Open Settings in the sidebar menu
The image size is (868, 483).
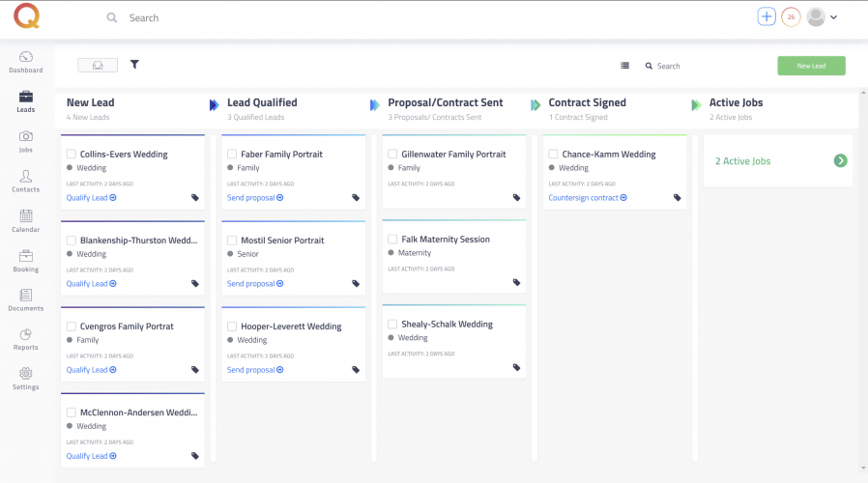25,378
